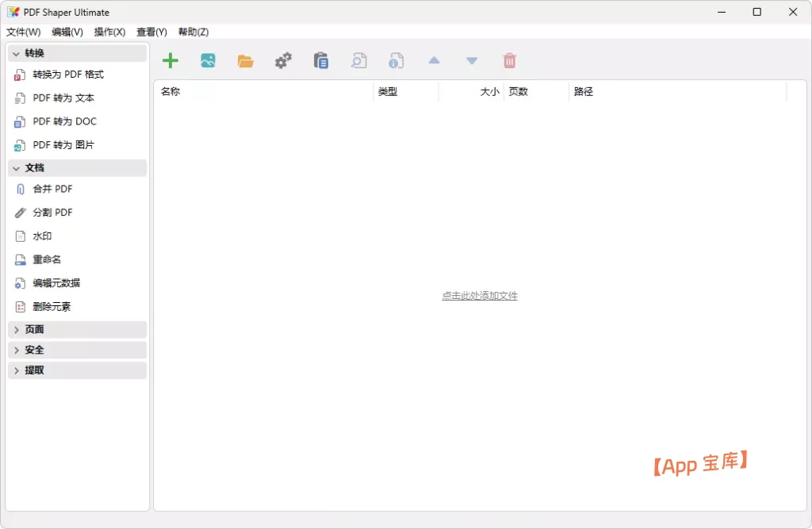
Task: Click the paste from clipboard icon
Action: [321, 60]
